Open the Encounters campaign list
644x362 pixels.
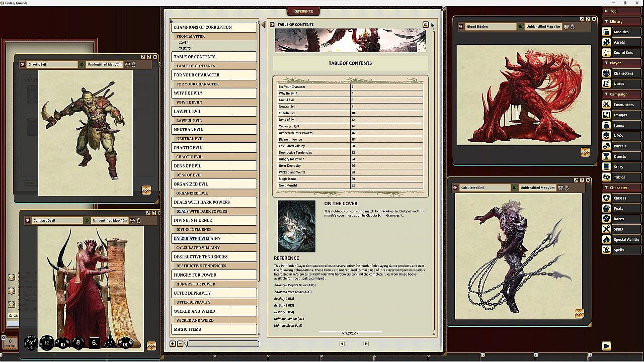tap(621, 105)
